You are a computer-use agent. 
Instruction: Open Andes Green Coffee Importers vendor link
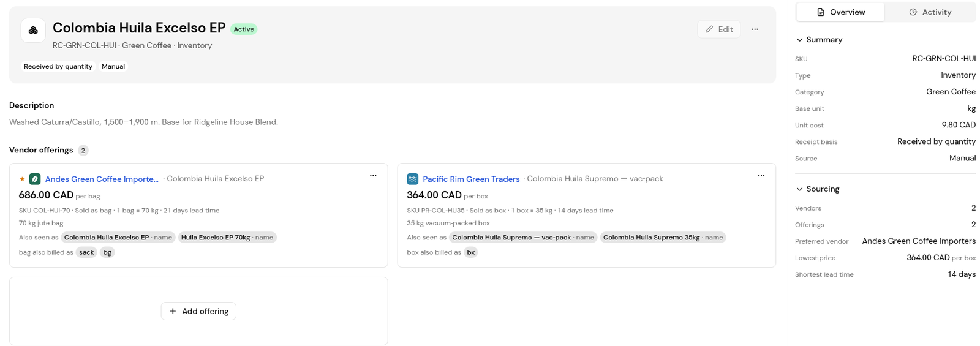pos(102,179)
